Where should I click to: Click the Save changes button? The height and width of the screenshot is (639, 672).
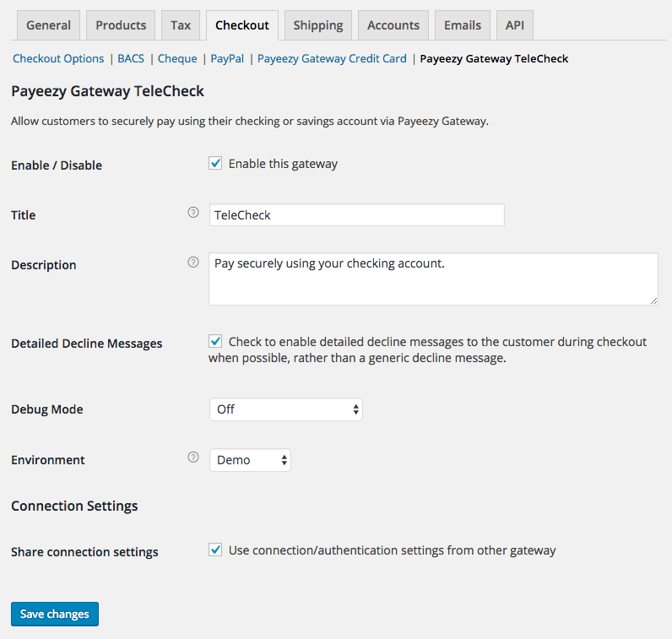[x=55, y=614]
